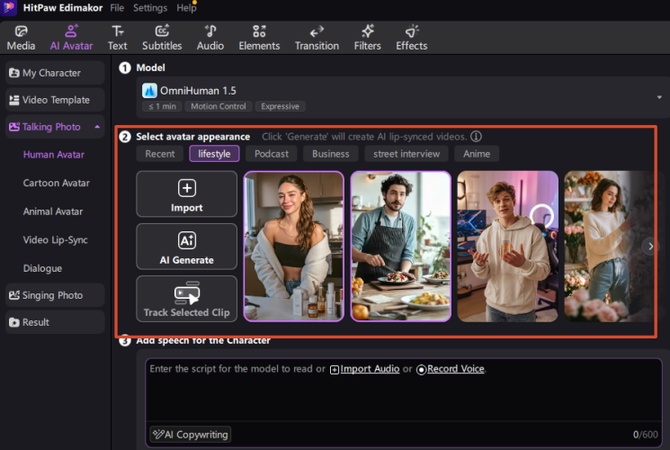Select Cartoon Avatar
This screenshot has height=450, width=670.
56,183
